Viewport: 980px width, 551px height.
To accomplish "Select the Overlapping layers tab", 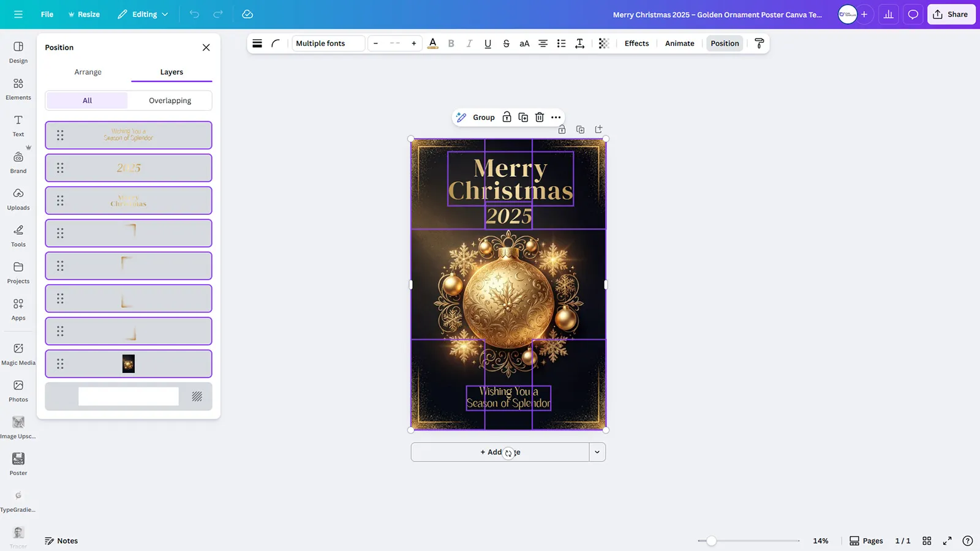I will [170, 100].
